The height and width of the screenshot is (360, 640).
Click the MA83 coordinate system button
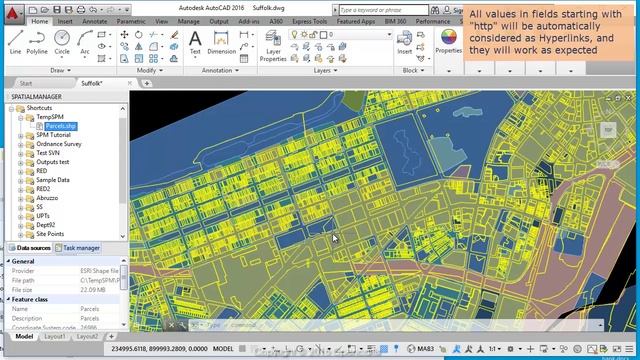tap(421, 349)
